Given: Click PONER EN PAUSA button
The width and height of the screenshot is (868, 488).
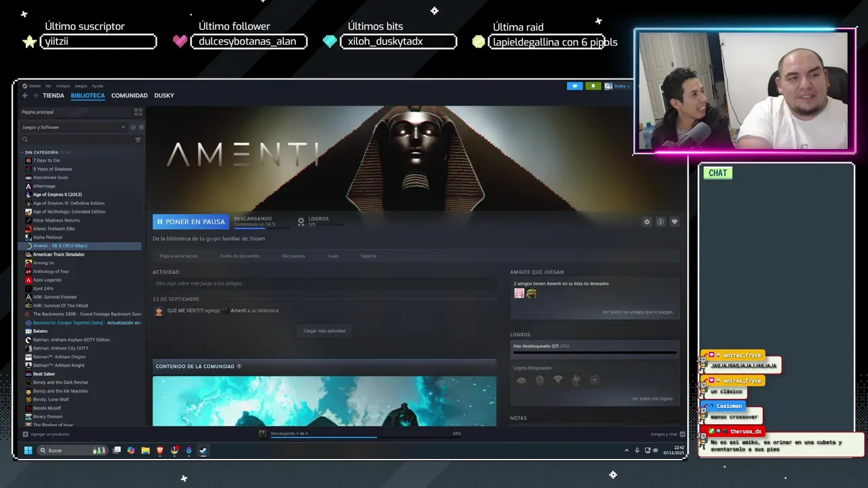Looking at the screenshot, I should [191, 222].
